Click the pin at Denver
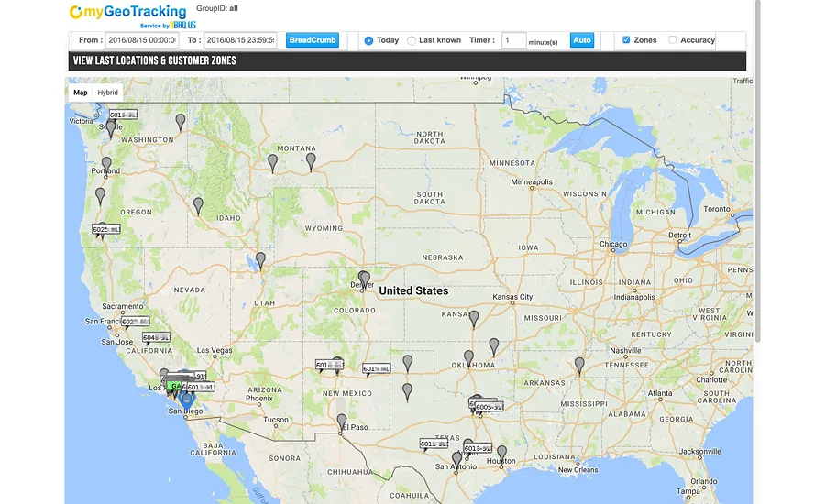Image resolution: width=825 pixels, height=504 pixels. point(364,279)
